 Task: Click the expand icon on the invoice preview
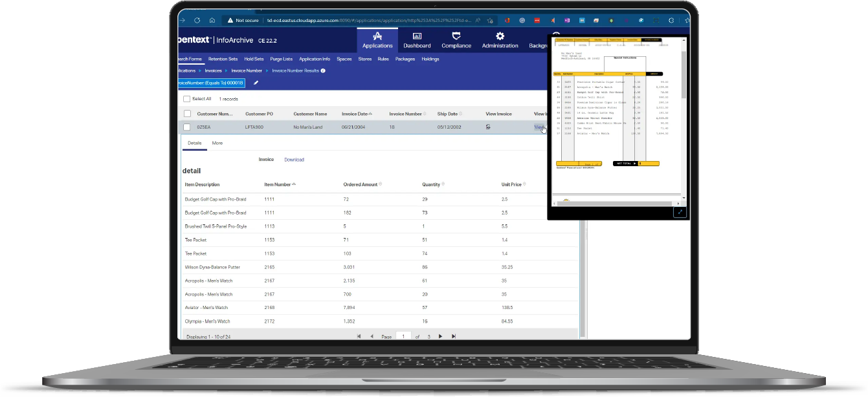[680, 211]
